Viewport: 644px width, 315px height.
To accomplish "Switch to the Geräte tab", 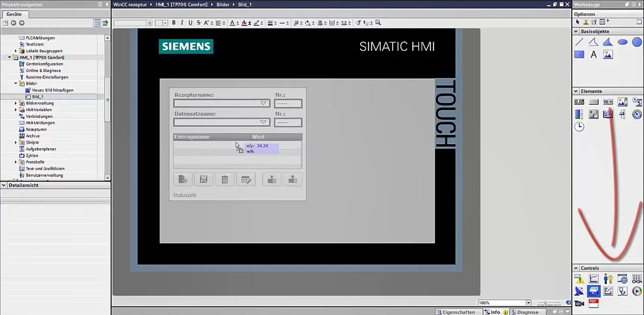I will click(14, 14).
